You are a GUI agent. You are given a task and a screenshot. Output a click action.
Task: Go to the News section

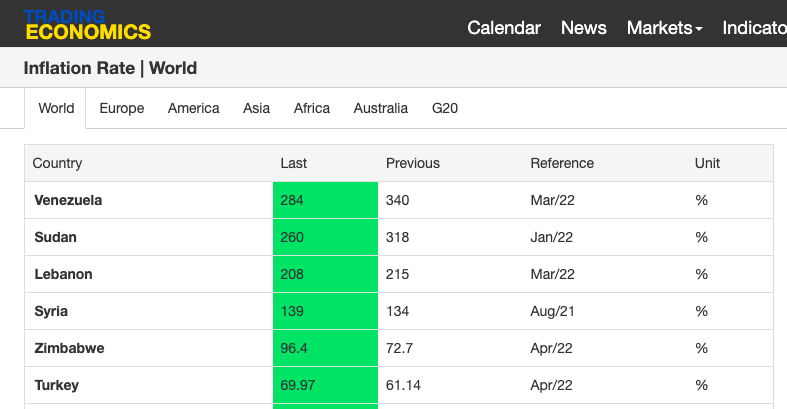(x=583, y=28)
